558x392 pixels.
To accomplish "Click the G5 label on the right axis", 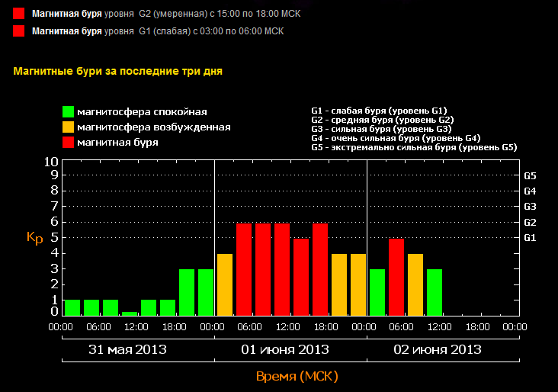I will coord(531,175).
